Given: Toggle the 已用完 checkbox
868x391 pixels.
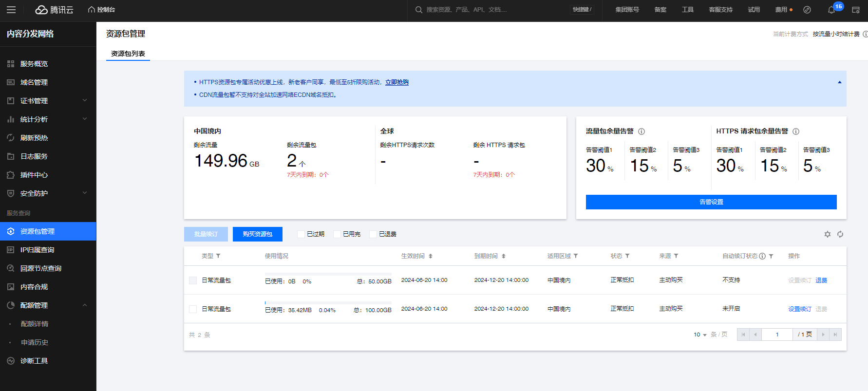Looking at the screenshot, I should [x=337, y=234].
